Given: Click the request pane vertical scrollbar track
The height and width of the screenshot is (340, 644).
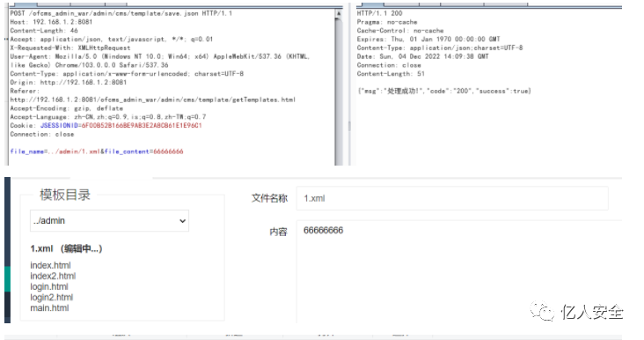Looking at the screenshot, I should [x=339, y=92].
